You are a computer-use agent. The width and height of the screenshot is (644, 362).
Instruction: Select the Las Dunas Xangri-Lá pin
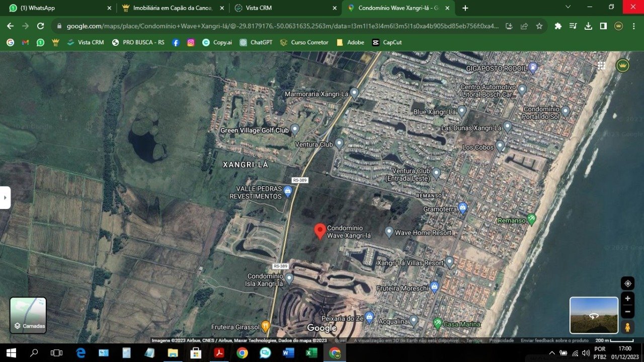[x=508, y=127]
